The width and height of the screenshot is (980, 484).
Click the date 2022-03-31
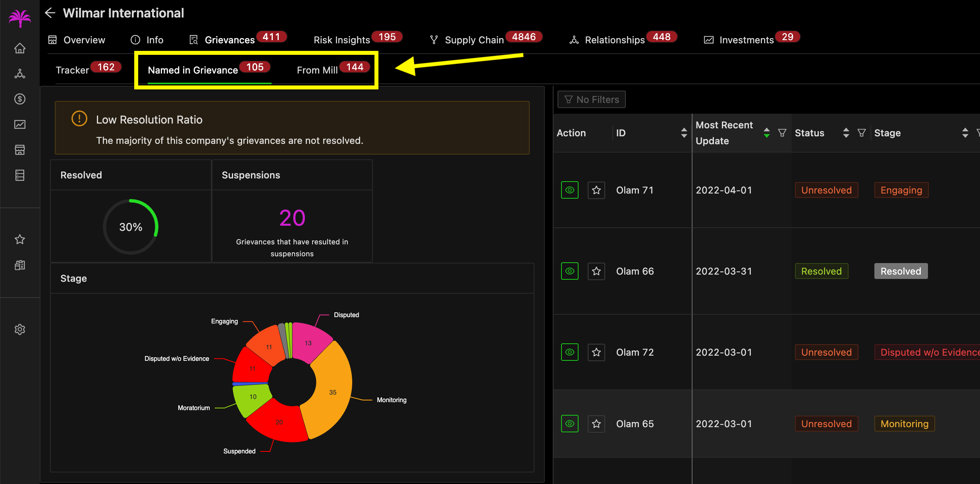723,271
